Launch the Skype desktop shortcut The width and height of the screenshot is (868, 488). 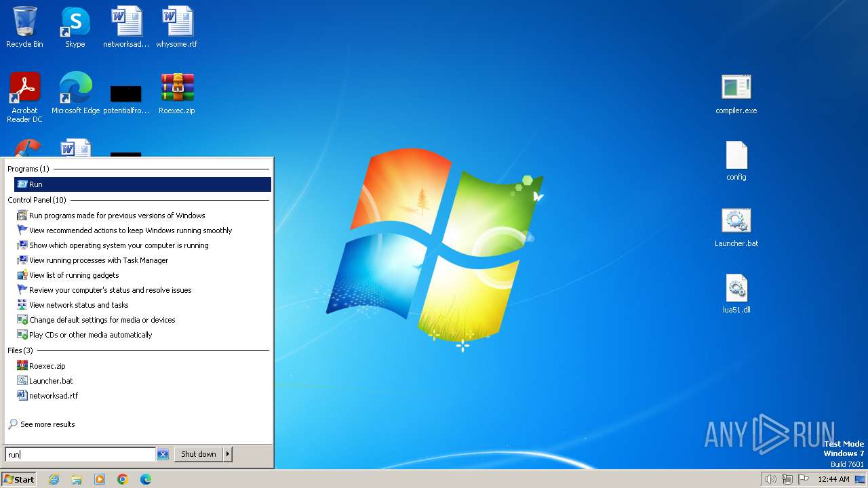(x=75, y=27)
